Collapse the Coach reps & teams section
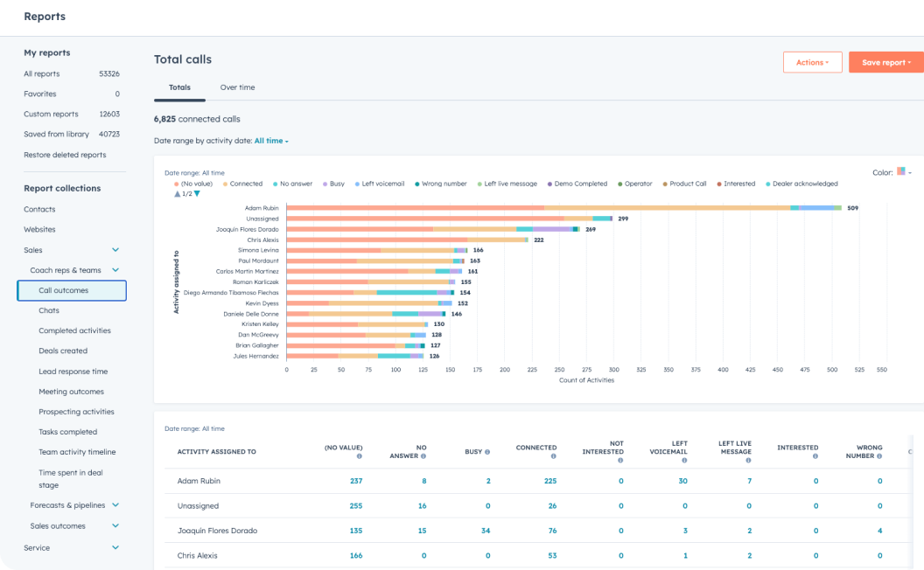Screen dimensions: 924x570 pyautogui.click(x=115, y=271)
